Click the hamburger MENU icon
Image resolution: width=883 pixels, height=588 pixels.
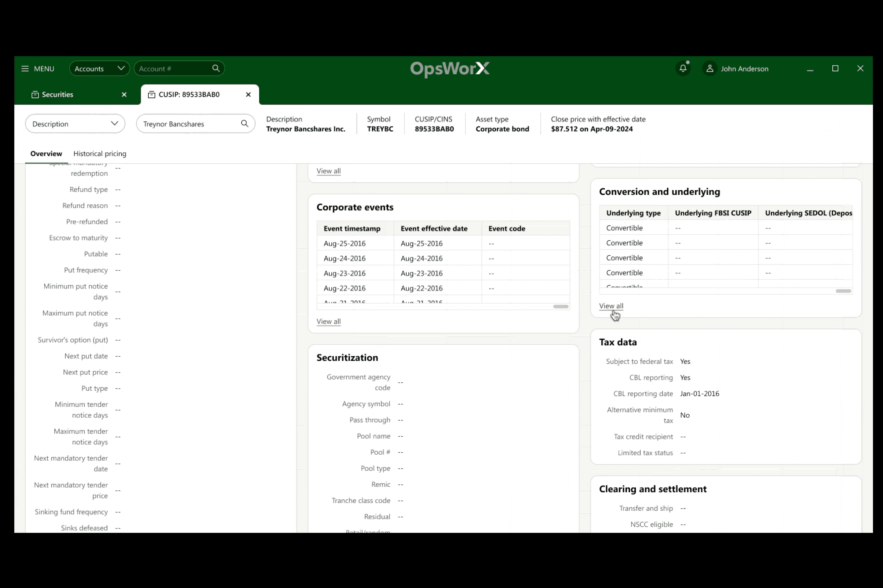25,69
